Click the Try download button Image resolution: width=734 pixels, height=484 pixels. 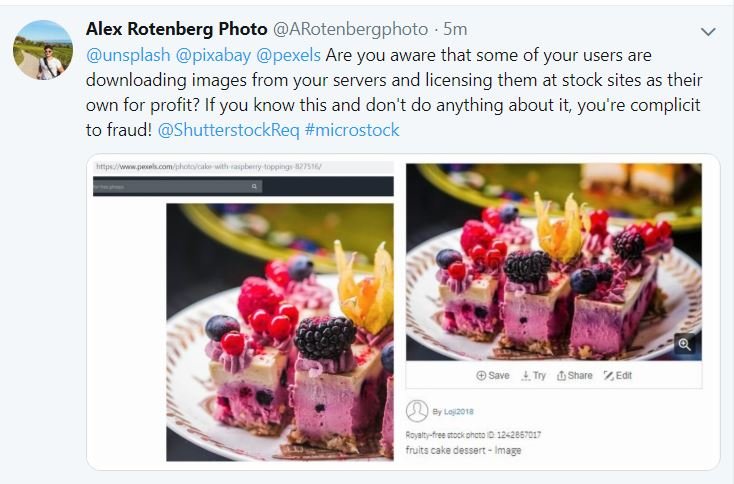[x=534, y=375]
